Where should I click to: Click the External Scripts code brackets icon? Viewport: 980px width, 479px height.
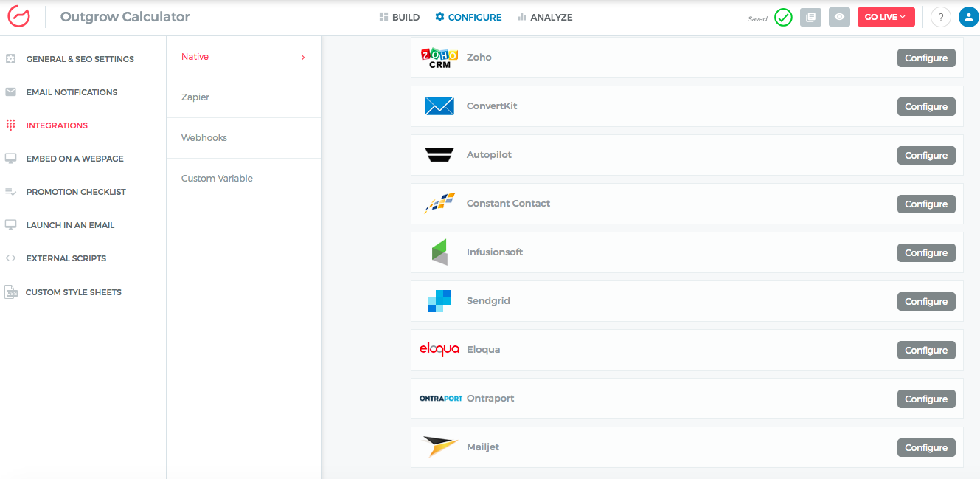pyautogui.click(x=10, y=258)
